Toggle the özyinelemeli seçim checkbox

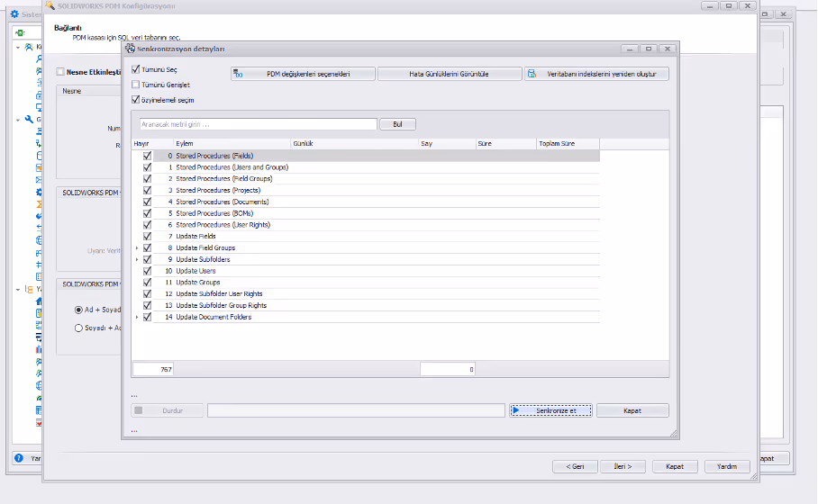(136, 100)
